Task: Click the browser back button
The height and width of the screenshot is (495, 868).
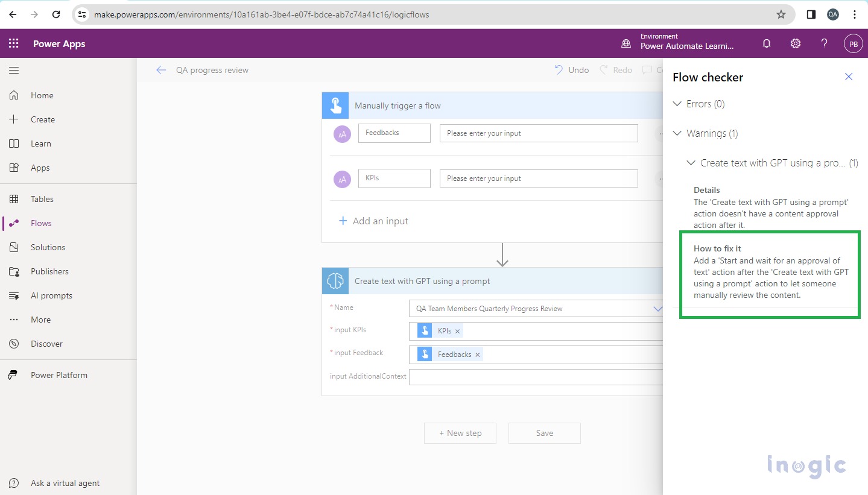Action: click(13, 14)
